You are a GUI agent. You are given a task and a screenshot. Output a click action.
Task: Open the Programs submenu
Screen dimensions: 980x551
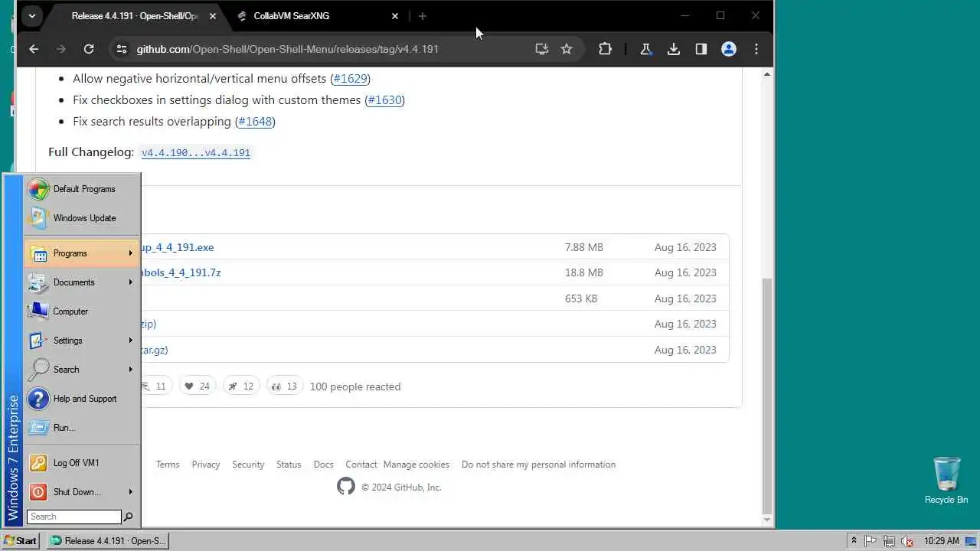coord(82,253)
